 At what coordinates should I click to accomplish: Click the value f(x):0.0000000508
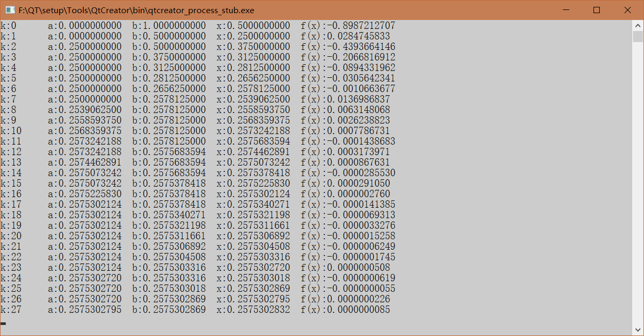coord(345,268)
